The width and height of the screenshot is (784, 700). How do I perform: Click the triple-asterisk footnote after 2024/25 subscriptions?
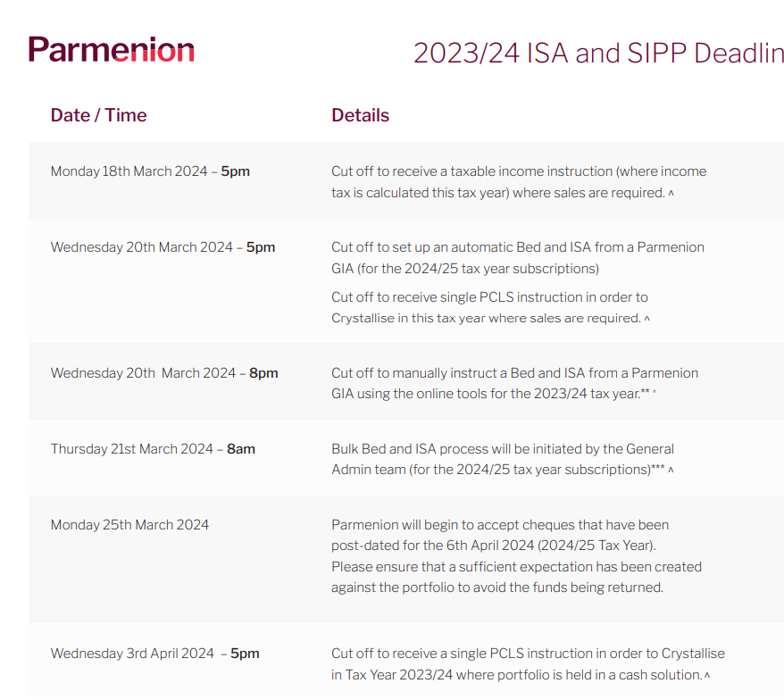(x=658, y=469)
